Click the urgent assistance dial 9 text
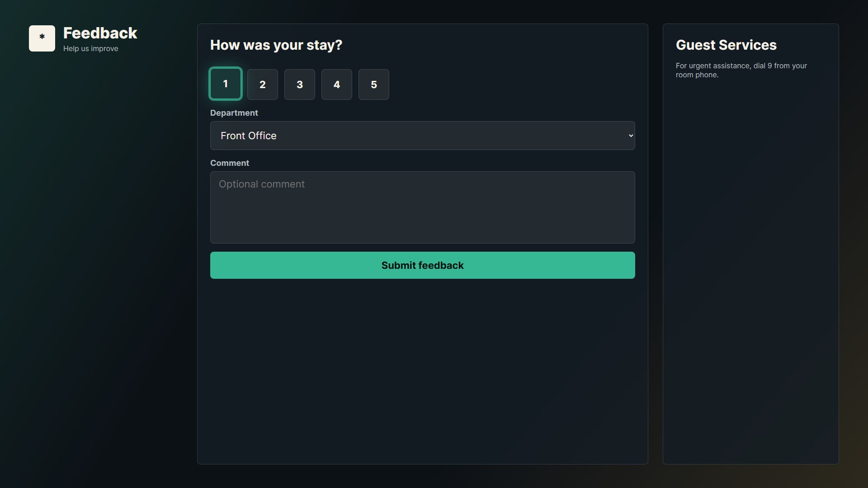 [741, 70]
